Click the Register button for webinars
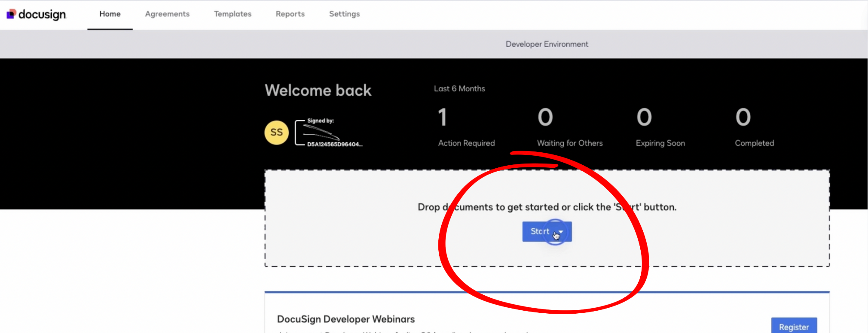The width and height of the screenshot is (868, 333). point(794,326)
